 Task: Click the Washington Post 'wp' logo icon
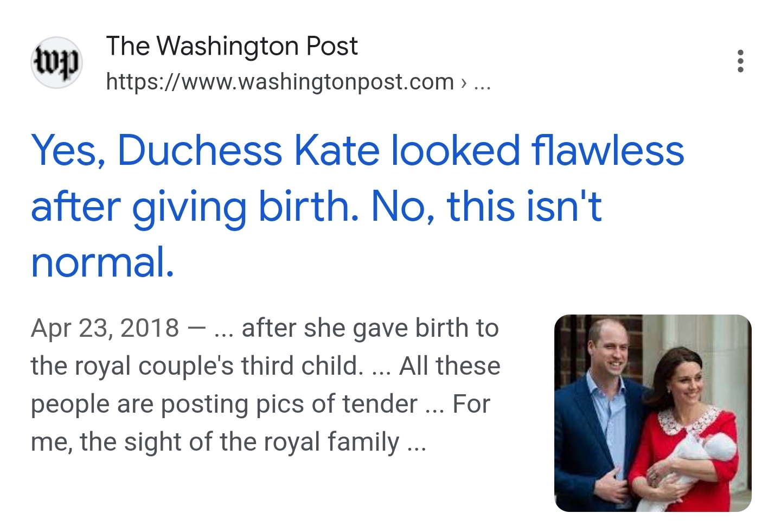(56, 62)
